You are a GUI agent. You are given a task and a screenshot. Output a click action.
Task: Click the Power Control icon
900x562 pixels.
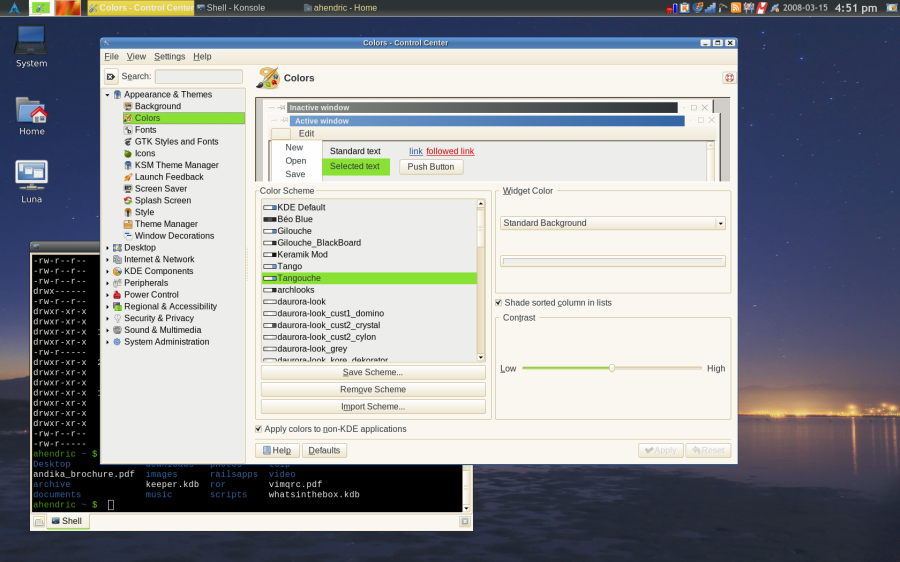(117, 294)
